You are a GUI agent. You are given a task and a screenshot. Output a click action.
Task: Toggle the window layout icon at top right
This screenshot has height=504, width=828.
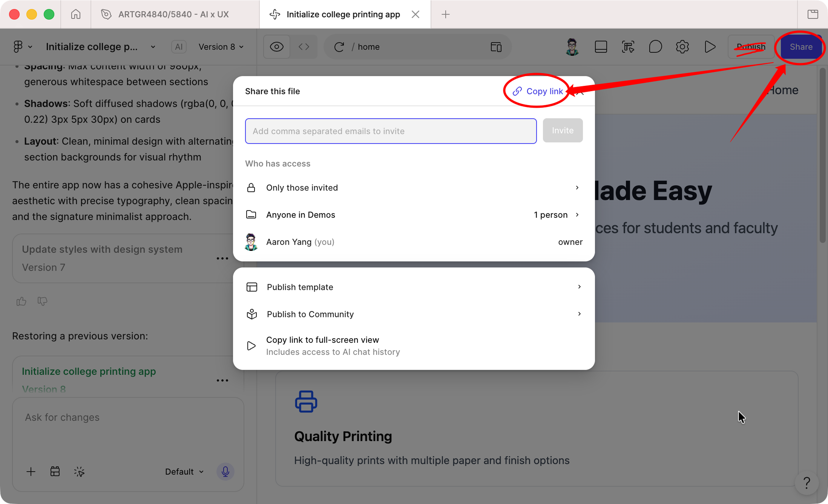813,14
